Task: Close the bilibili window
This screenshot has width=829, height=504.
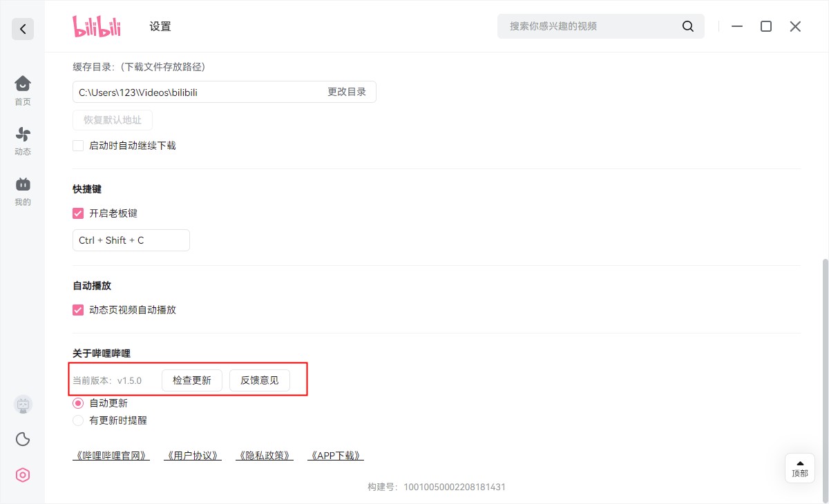Action: pyautogui.click(x=795, y=26)
